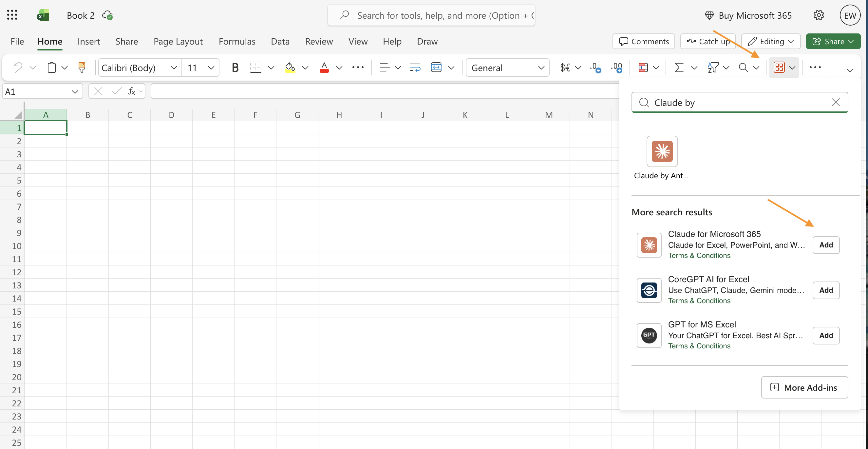This screenshot has width=868, height=449.
Task: Click the formula bar confirm checkmark
Action: [x=116, y=91]
